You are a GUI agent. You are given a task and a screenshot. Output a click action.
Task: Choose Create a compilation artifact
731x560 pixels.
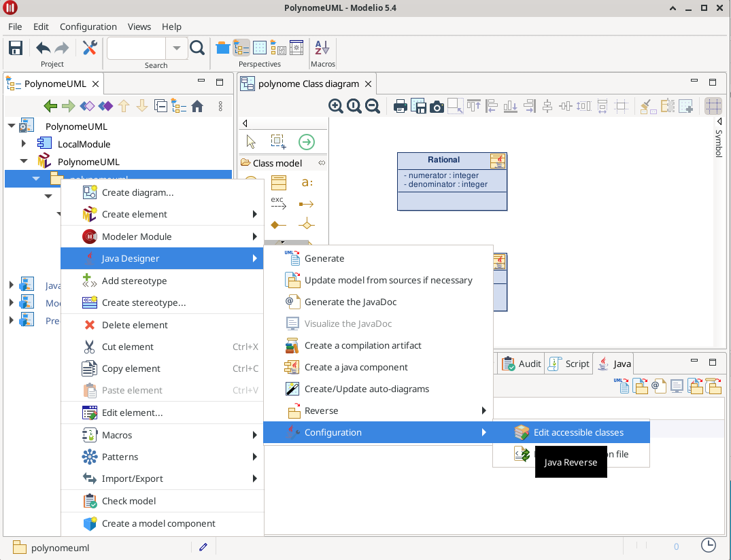coord(379,345)
